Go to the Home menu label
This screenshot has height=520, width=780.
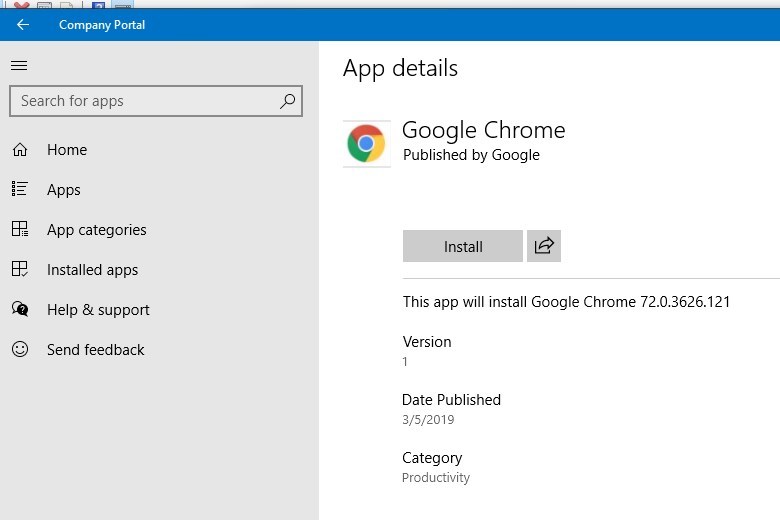click(x=67, y=150)
